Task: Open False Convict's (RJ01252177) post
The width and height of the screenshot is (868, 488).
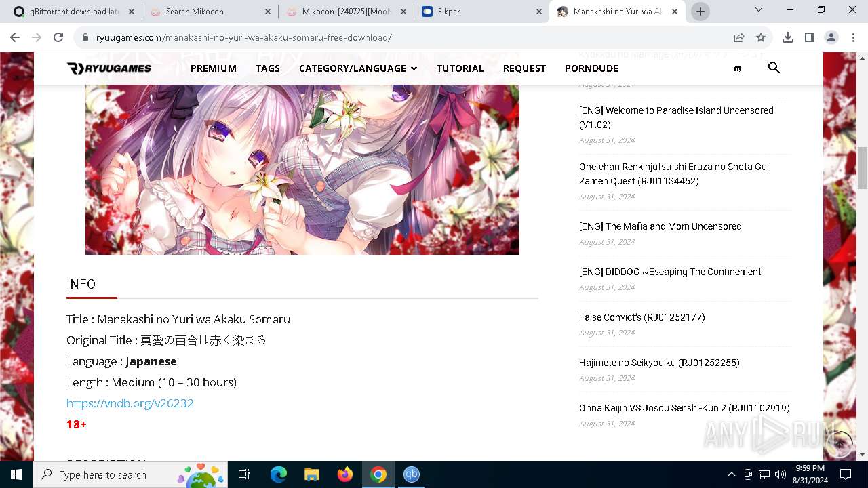Action: (642, 317)
